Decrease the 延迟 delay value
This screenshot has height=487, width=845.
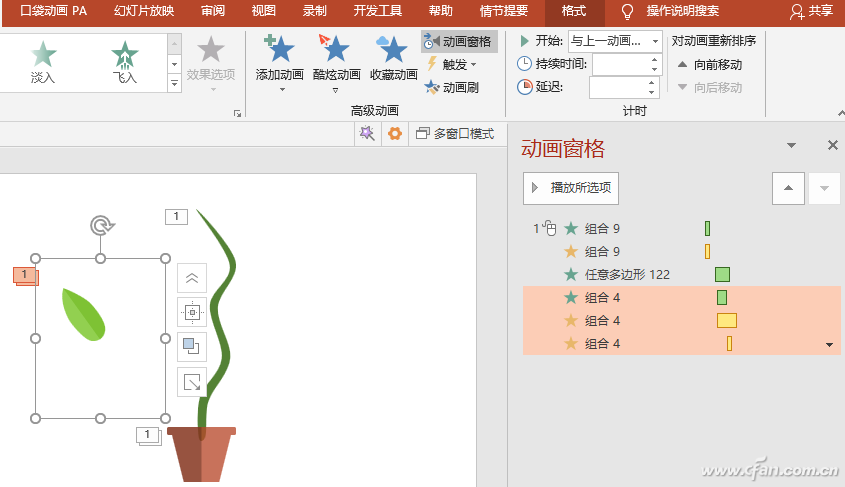[652, 92]
